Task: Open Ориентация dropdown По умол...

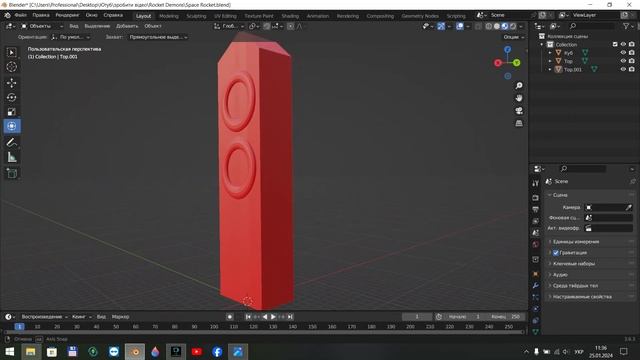Action: [x=71, y=37]
